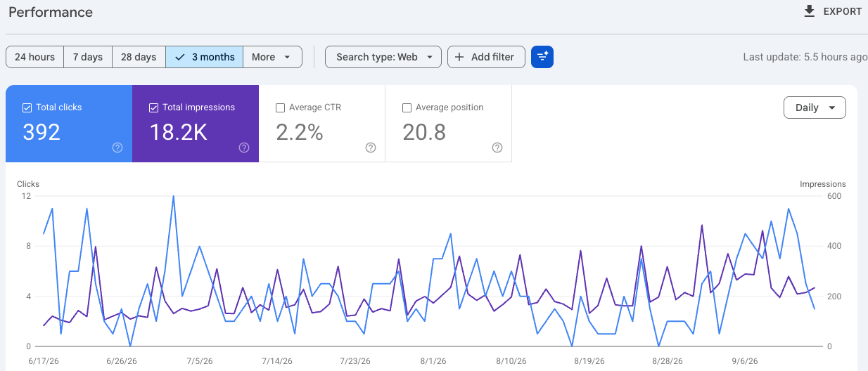
Task: Click the plus icon in Add filter
Action: pyautogui.click(x=459, y=57)
